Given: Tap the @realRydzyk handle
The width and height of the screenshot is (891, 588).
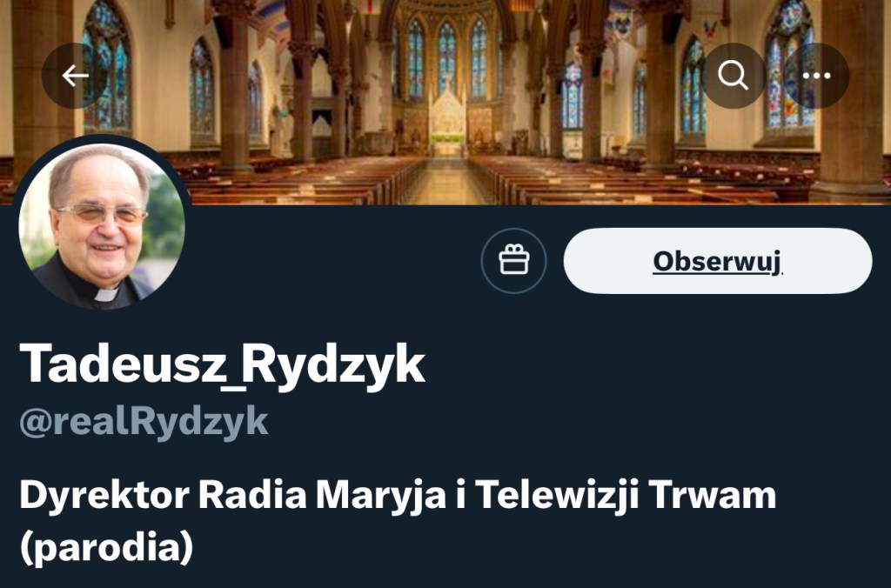Looking at the screenshot, I should [144, 422].
